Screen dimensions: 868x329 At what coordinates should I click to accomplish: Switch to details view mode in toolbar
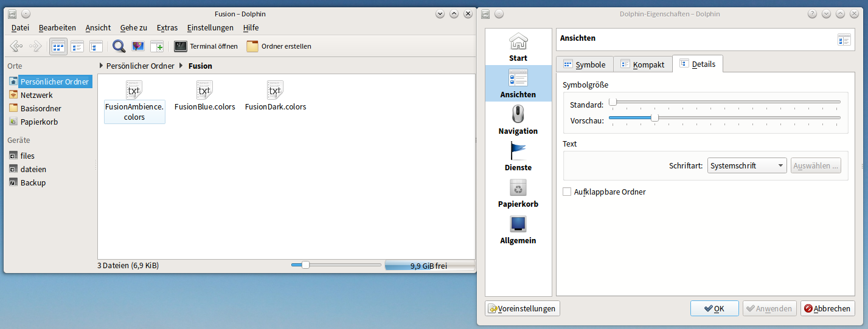[x=95, y=46]
